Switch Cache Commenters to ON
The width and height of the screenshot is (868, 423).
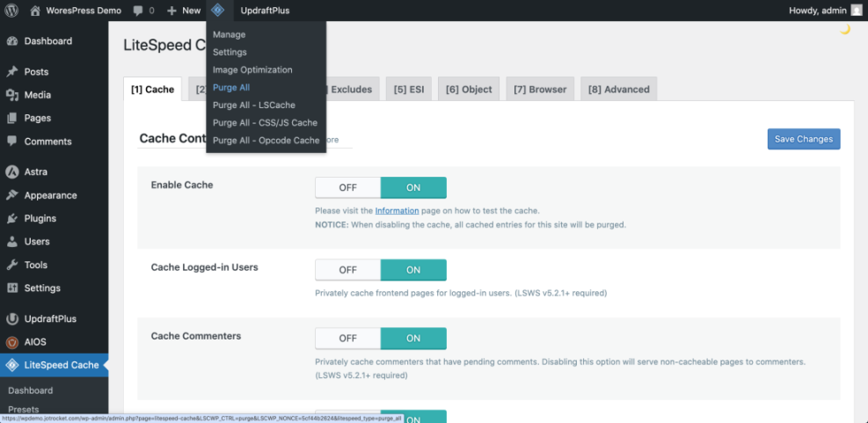click(x=413, y=339)
